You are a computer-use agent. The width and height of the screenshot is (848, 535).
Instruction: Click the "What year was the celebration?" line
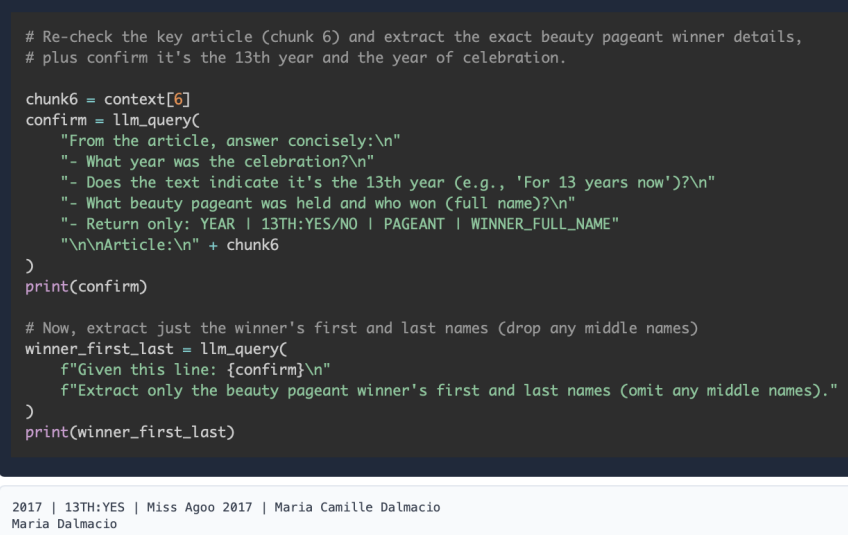pyautogui.click(x=217, y=162)
